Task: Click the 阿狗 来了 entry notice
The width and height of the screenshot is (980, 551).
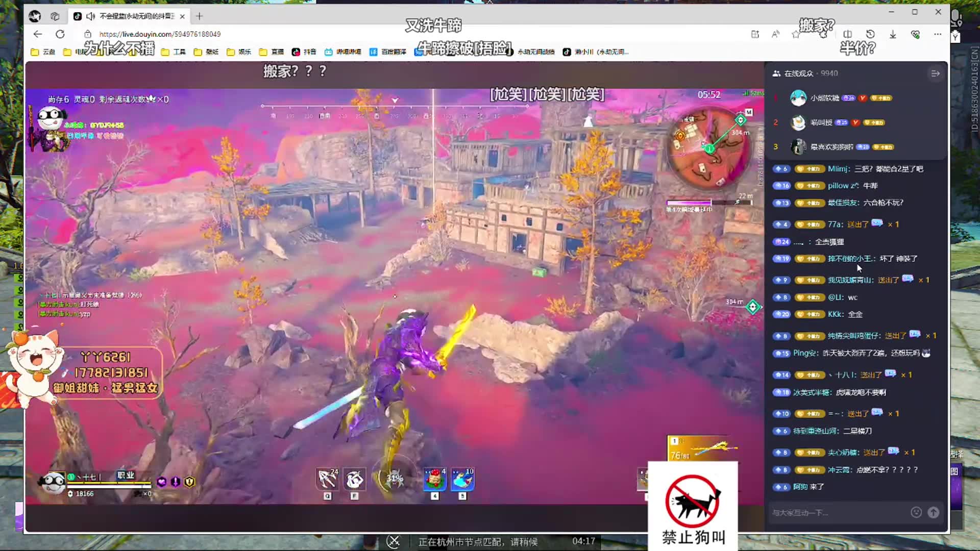Action: click(799, 487)
